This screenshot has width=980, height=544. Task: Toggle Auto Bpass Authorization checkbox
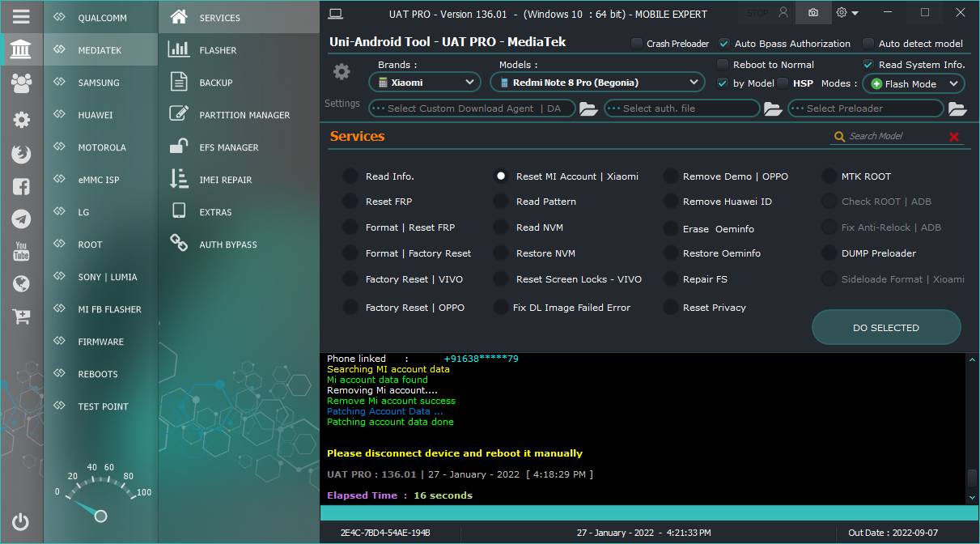point(724,44)
